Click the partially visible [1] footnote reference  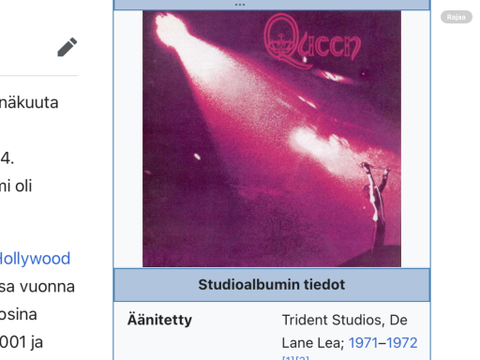click(x=288, y=358)
